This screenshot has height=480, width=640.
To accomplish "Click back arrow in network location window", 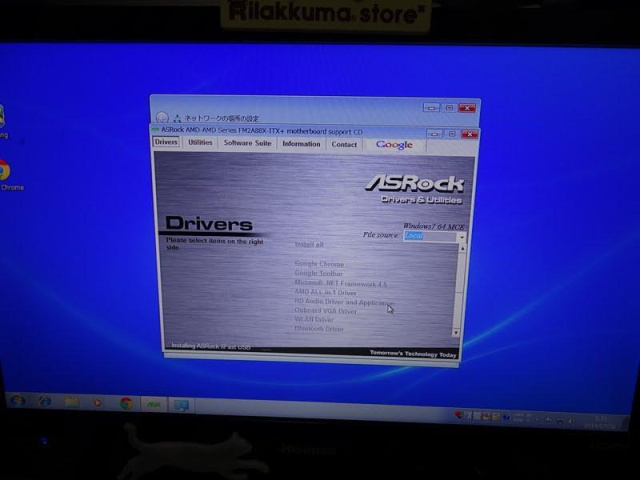I will tap(162, 118).
